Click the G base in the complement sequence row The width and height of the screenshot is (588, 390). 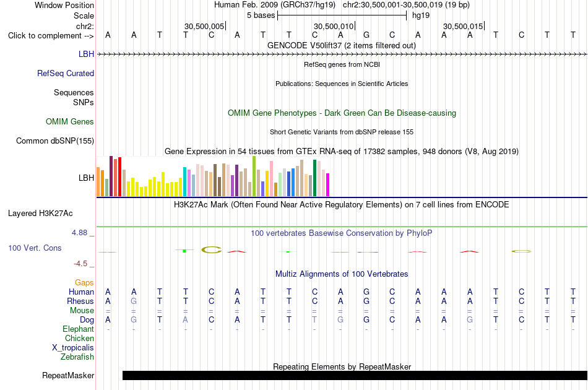pyautogui.click(x=366, y=35)
